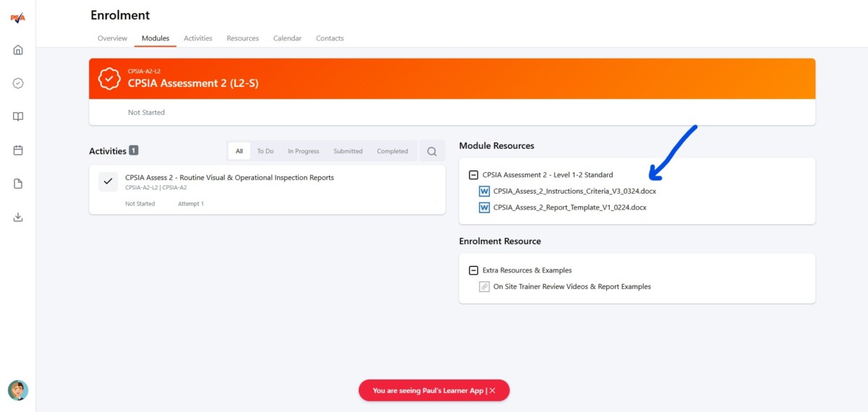Click the 'CPSIA-A2-L2 | CPSIA-A2' code text
The height and width of the screenshot is (412, 868).
(156, 187)
